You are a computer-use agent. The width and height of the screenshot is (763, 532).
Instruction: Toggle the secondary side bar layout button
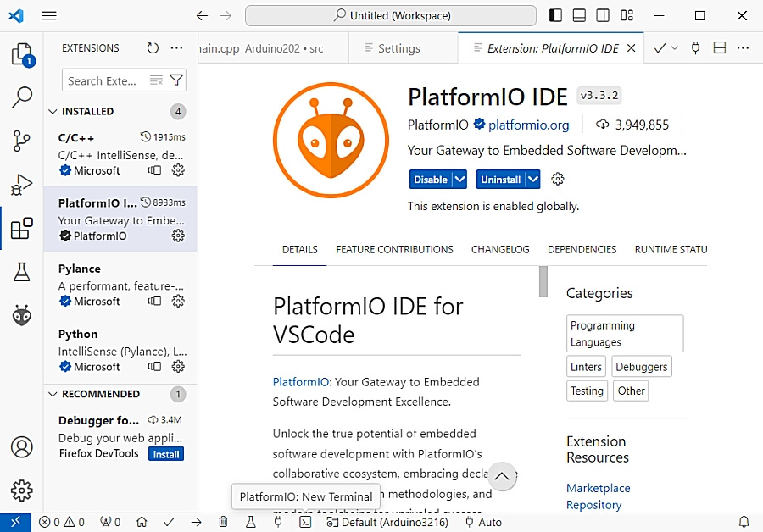pyautogui.click(x=603, y=15)
